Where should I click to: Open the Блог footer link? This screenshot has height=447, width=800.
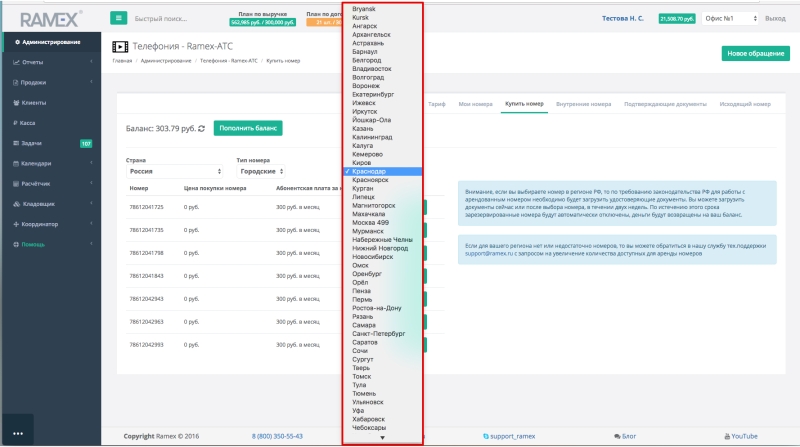(625, 436)
